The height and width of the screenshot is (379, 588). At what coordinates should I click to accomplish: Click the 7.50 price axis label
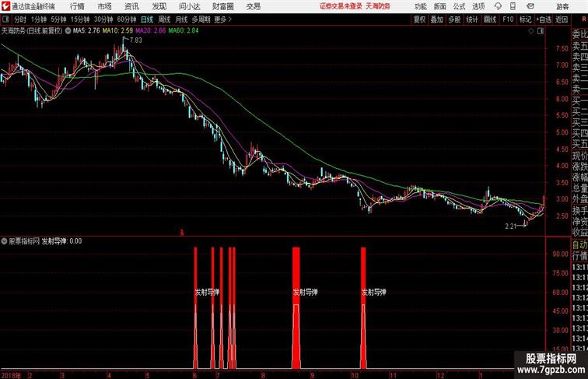[x=562, y=48]
